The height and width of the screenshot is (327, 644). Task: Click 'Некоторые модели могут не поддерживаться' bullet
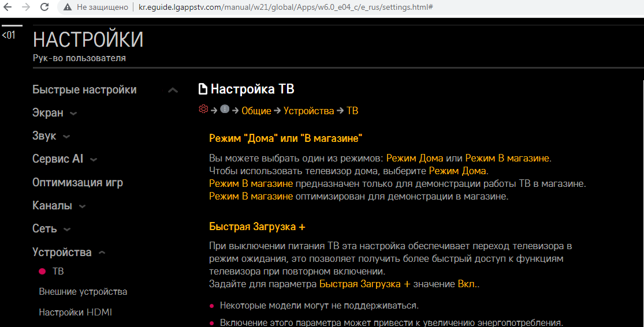319,306
